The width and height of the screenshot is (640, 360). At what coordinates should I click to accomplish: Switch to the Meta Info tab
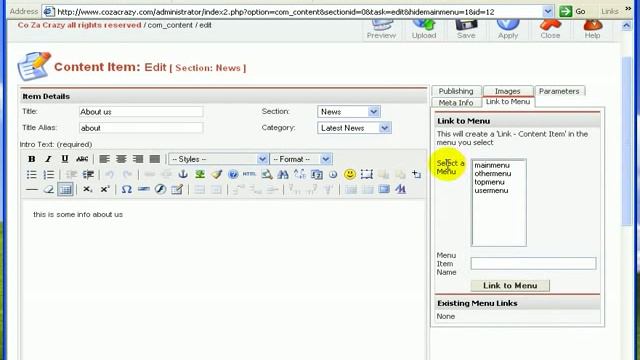click(x=456, y=103)
